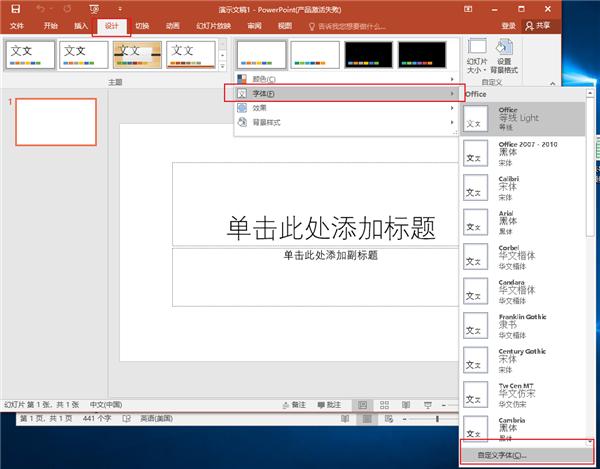Click the Effects icon in variants menu
Screen dimensions: 600x469
(x=242, y=108)
